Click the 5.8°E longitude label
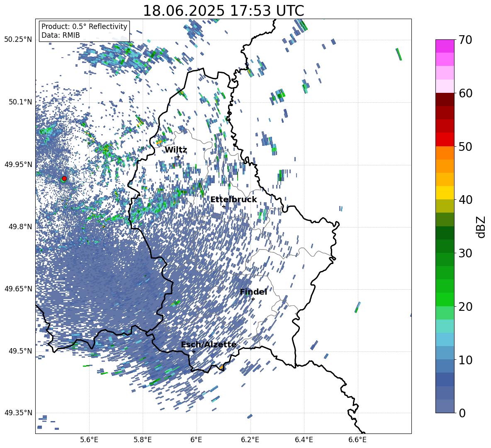491x448 pixels. point(143,440)
